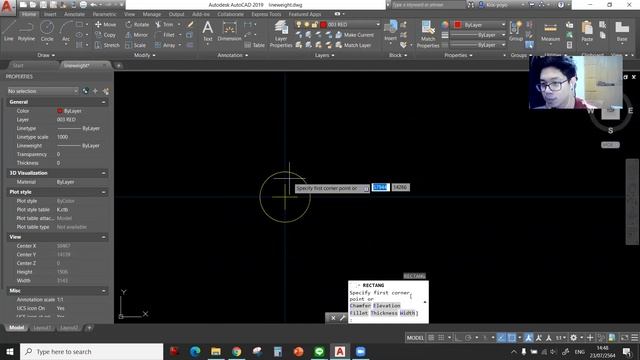
Task: Open the AutoCAD application menu
Action: pos(7,7)
